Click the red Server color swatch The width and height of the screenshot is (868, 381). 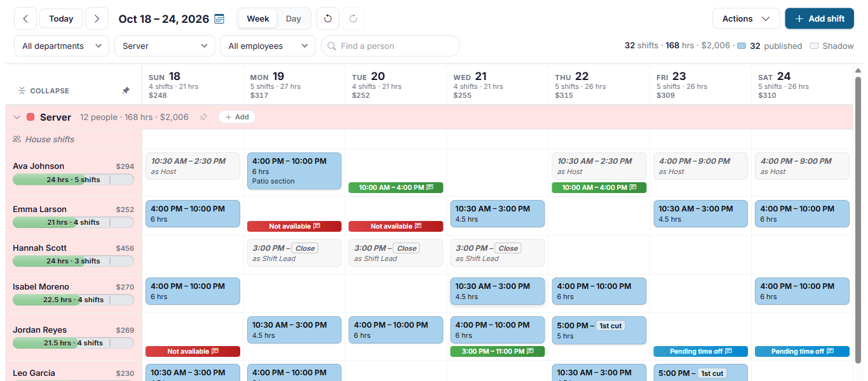point(31,117)
